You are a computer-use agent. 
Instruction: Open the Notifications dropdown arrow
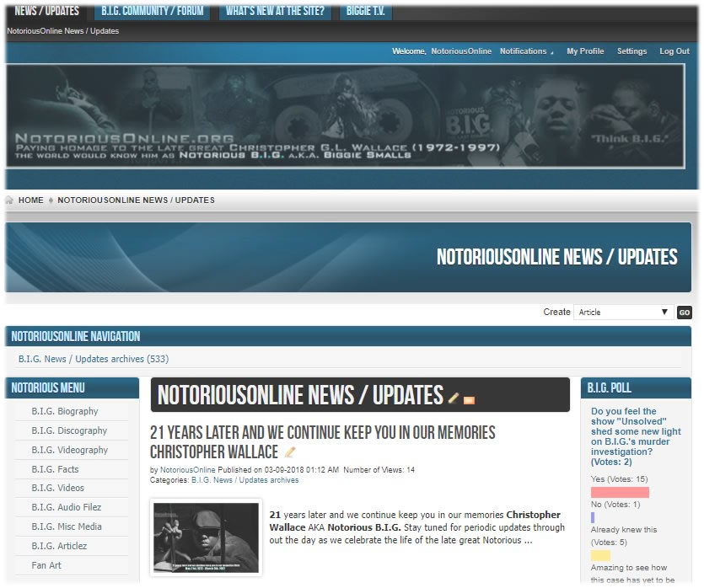pyautogui.click(x=551, y=52)
